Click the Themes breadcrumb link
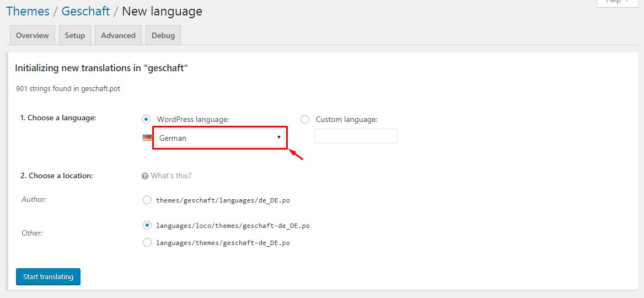The height and width of the screenshot is (298, 644). (28, 11)
